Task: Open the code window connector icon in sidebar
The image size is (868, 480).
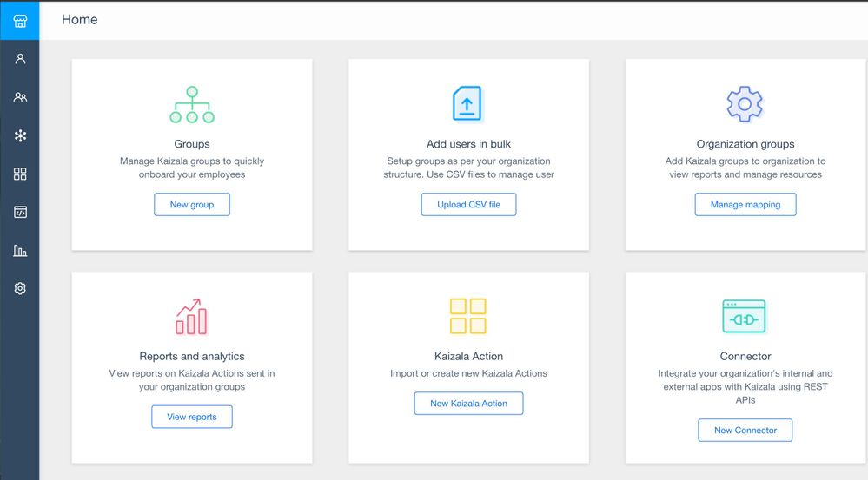Action: click(x=20, y=213)
